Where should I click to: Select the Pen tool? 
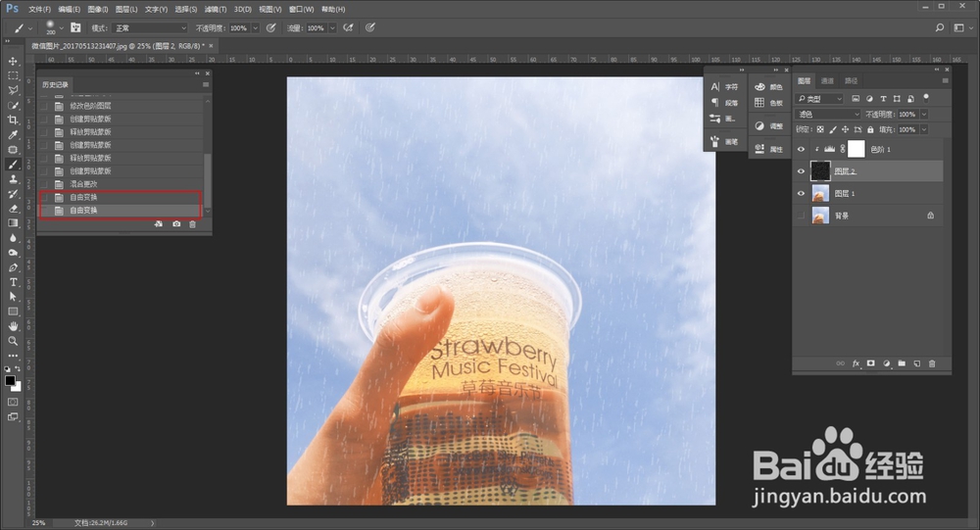click(x=13, y=267)
